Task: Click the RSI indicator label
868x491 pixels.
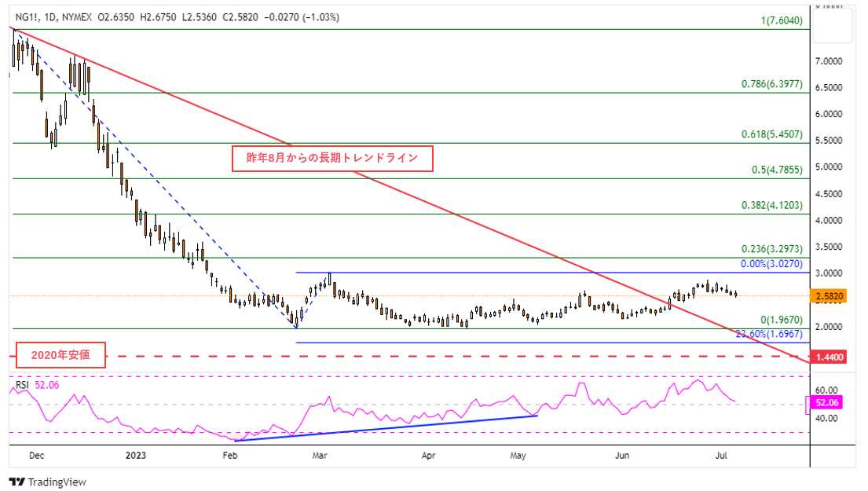Action: 22,385
